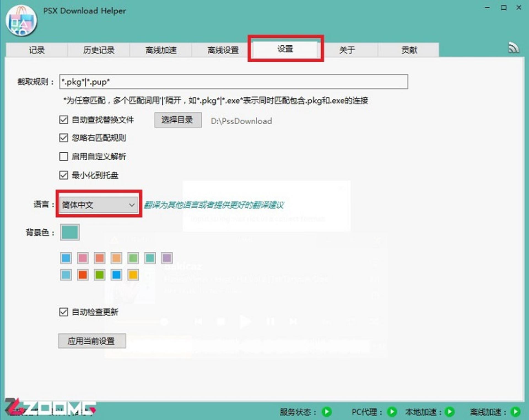Select the 设置 tab
This screenshot has height=420, width=529.
pyautogui.click(x=285, y=49)
